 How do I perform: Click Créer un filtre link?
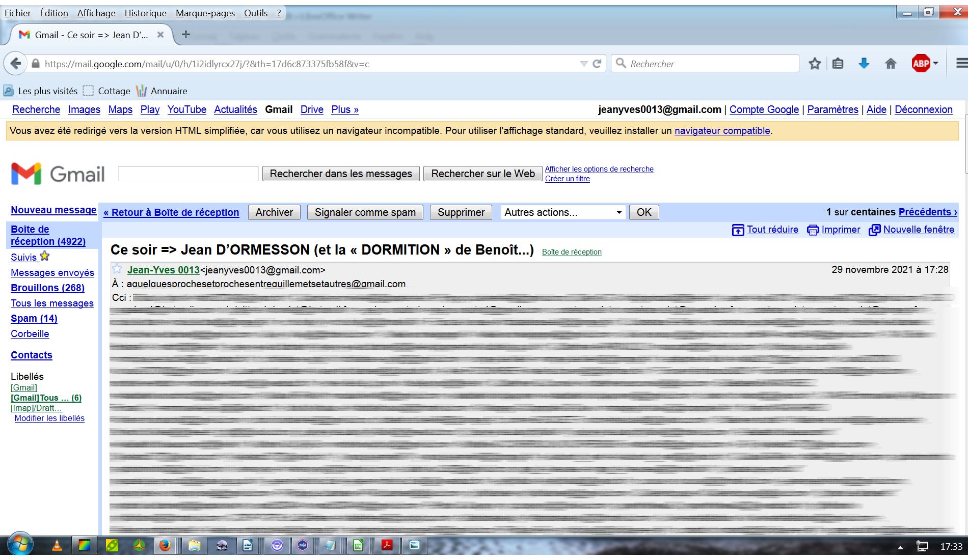tap(567, 179)
